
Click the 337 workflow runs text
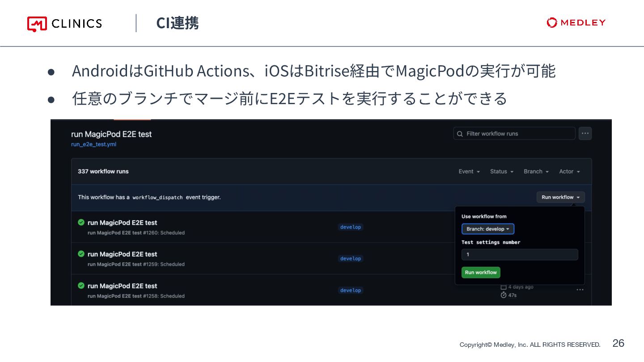point(103,171)
